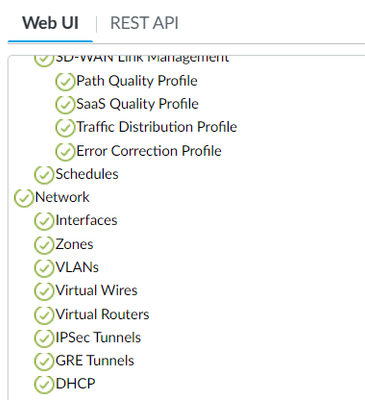This screenshot has height=400, width=365.
Task: Click the Zones check icon
Action: point(44,245)
